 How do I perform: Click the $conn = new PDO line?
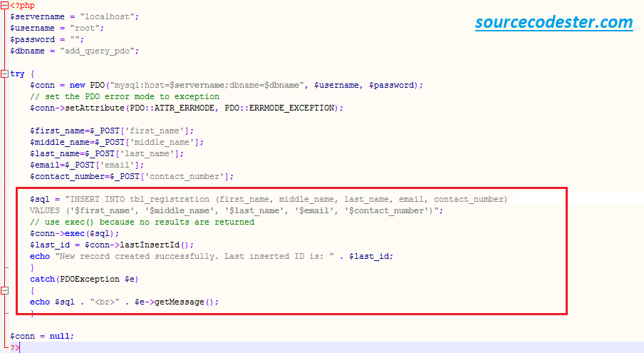click(227, 85)
